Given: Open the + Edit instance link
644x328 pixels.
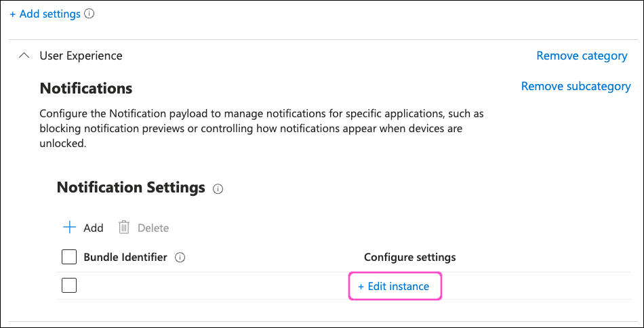Looking at the screenshot, I should (394, 286).
